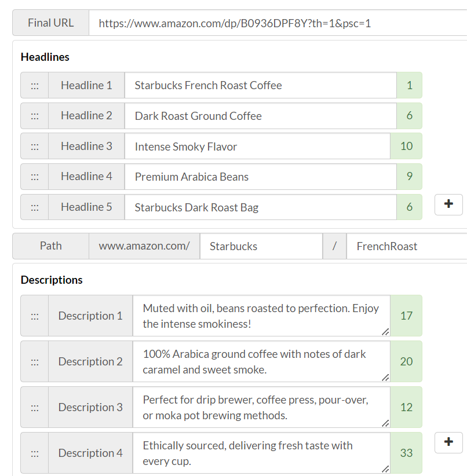Click the drag handle for Headline 1

pos(35,85)
